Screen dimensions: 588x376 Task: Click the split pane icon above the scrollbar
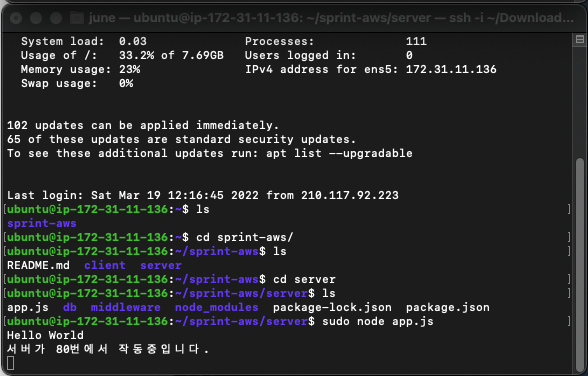pos(580,39)
